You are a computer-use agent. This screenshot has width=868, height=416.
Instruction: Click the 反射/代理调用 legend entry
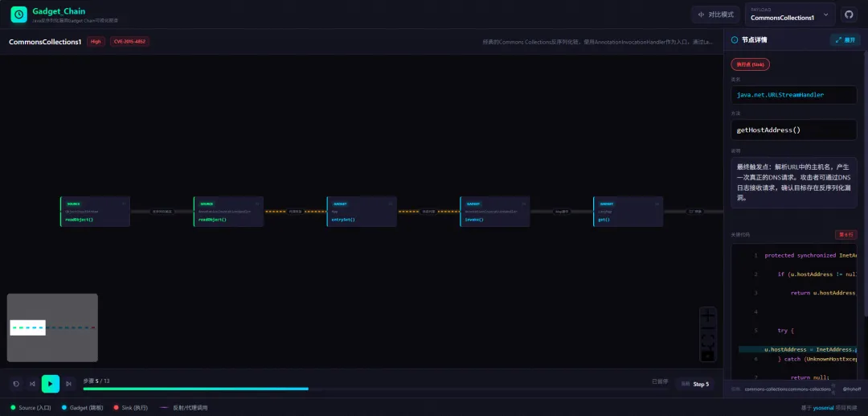pyautogui.click(x=182, y=408)
